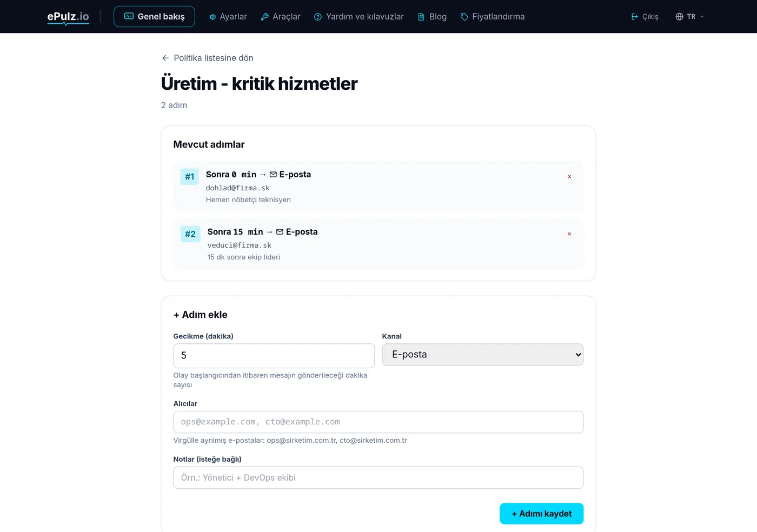Select the Yardım ve kılavuzlar menu item
This screenshot has height=532, width=757.
pos(359,17)
